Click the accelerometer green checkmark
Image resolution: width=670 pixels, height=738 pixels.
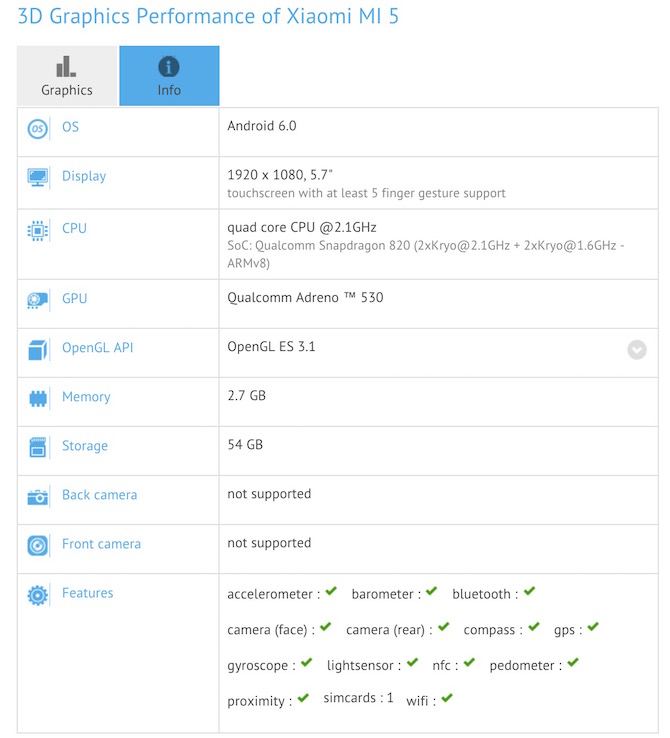(x=331, y=592)
